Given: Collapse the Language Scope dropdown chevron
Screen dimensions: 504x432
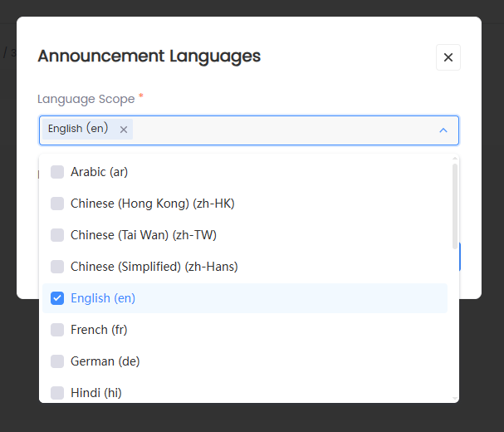Looking at the screenshot, I should 443,130.
